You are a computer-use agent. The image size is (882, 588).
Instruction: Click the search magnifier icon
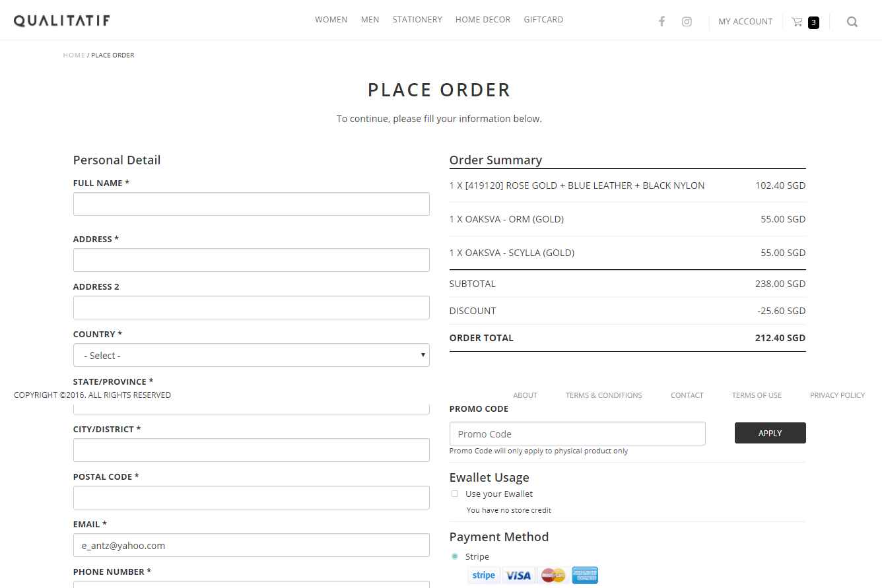[x=852, y=22]
